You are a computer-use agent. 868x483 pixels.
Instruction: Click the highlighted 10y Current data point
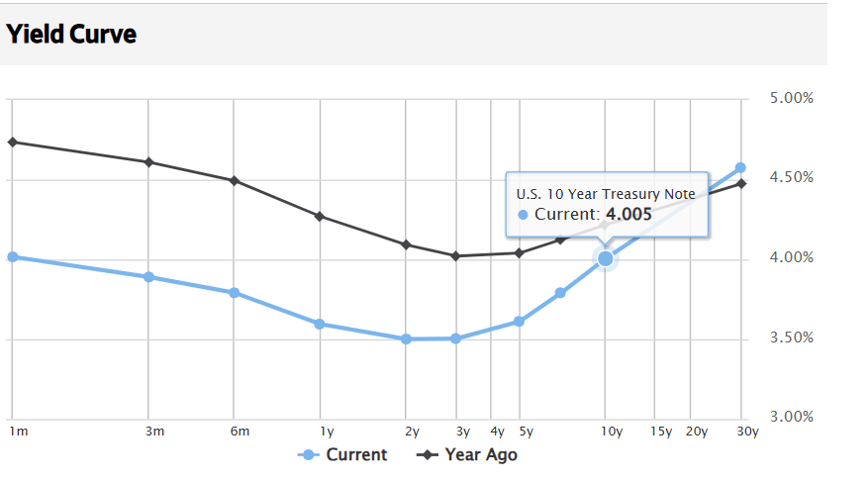(606, 258)
